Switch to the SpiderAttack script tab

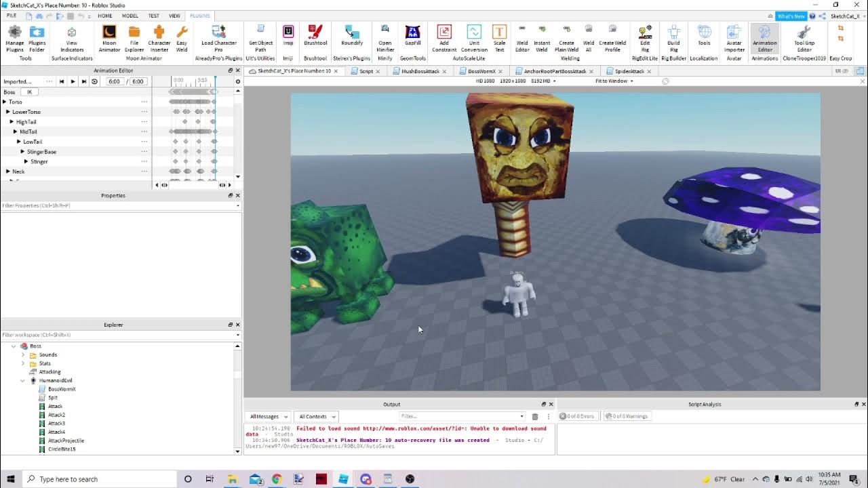coord(629,71)
